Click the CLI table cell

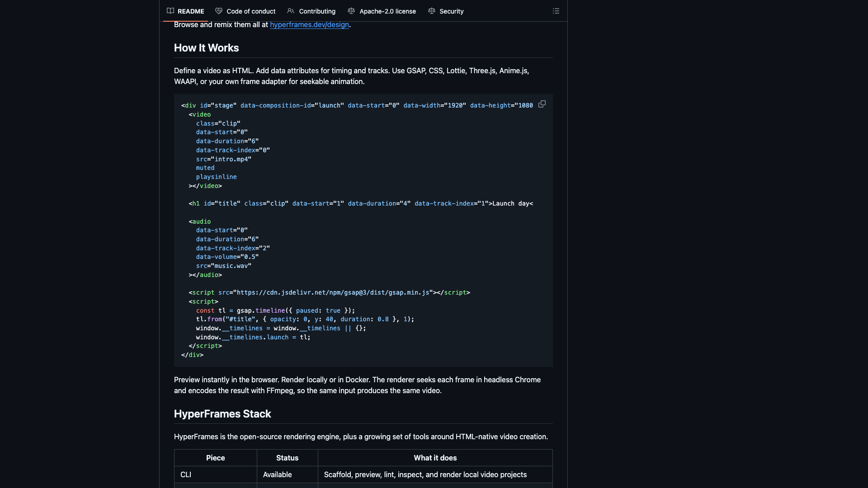coord(216,474)
